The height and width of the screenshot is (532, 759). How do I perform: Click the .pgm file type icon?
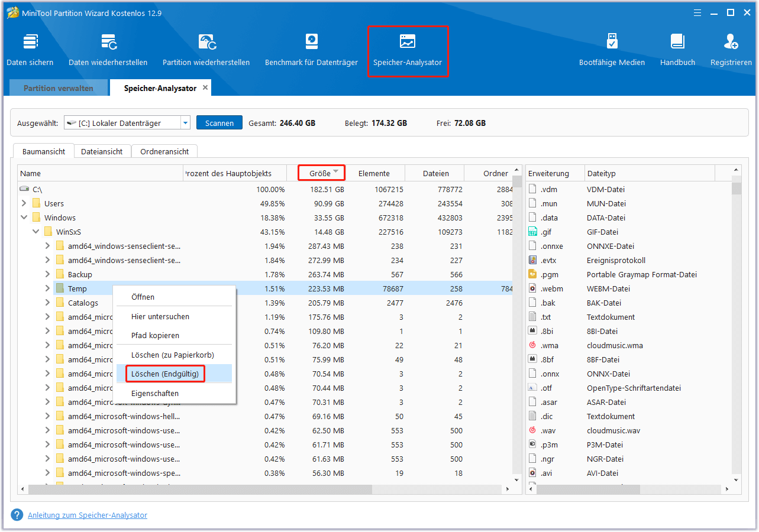(x=532, y=274)
